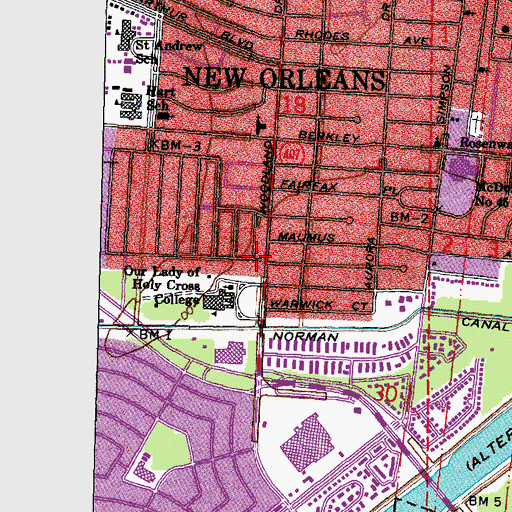512x512 pixels.
Task: Click the NORMAN canal label
Action: 305,337
